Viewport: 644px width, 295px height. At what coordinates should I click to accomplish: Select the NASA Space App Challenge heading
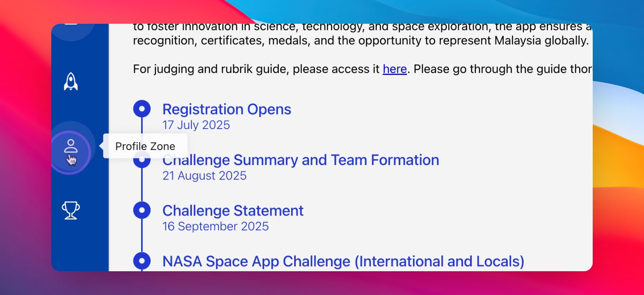click(343, 261)
